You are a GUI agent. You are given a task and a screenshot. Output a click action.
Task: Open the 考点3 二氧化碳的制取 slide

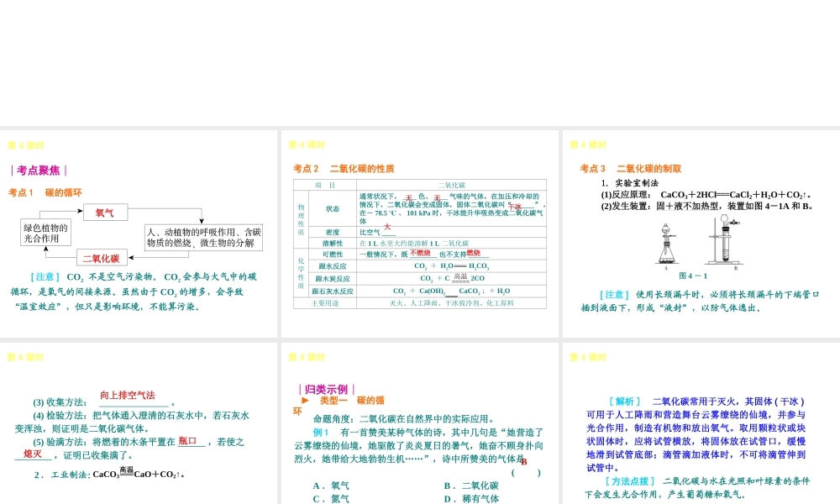(701, 234)
